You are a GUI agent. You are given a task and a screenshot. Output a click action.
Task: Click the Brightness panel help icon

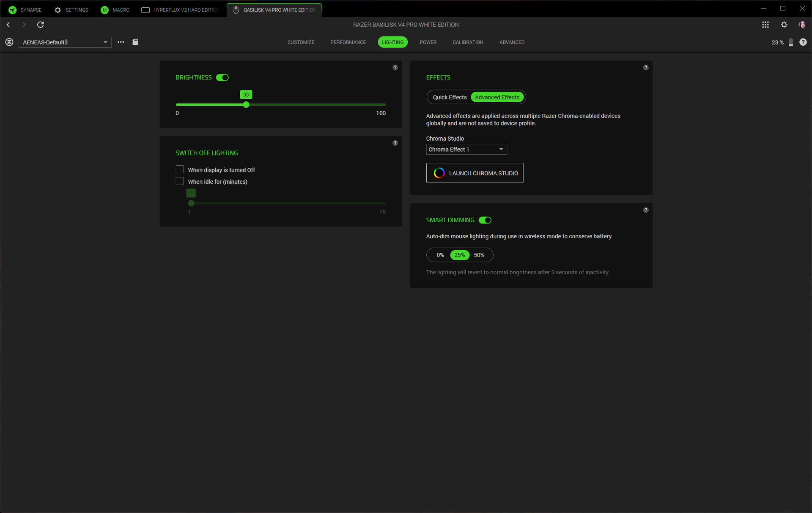[x=395, y=68]
